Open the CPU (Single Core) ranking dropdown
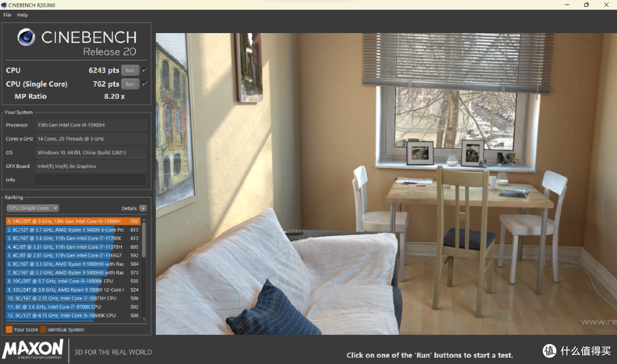The image size is (617, 364). 33,208
